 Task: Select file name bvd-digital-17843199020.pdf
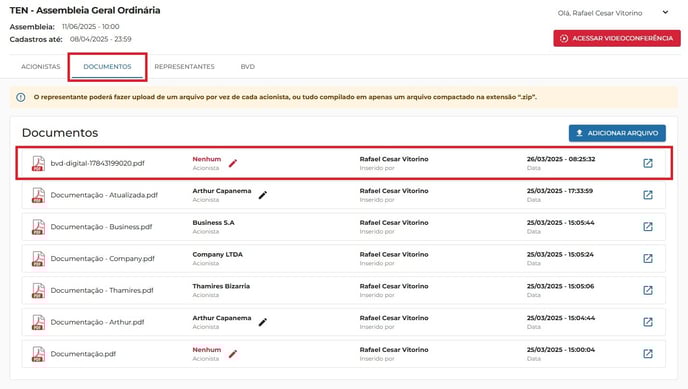tap(97, 163)
